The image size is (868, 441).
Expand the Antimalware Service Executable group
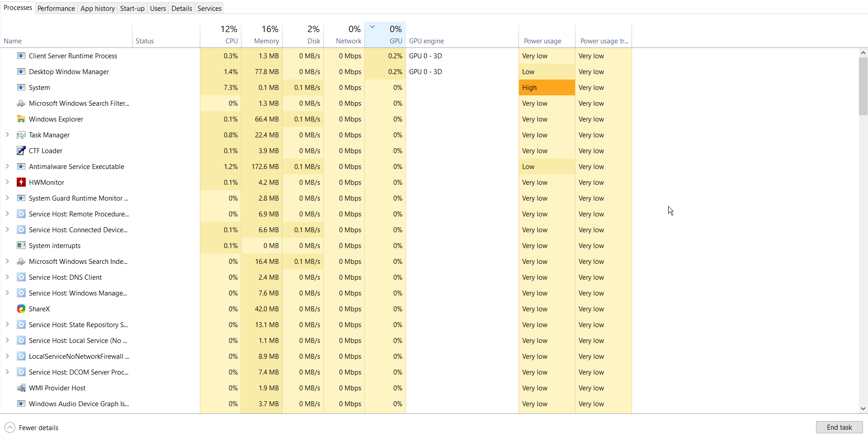point(7,166)
